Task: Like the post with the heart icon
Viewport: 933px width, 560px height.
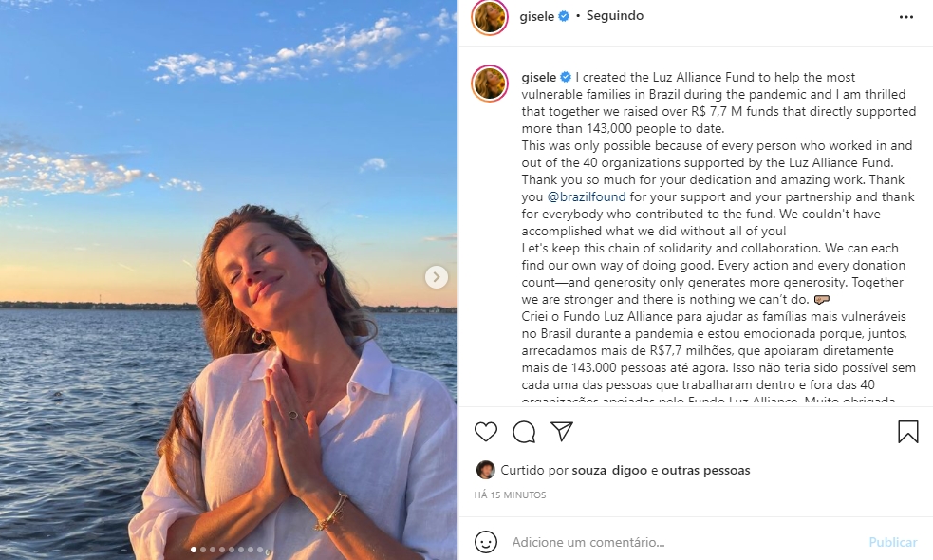Action: 486,432
